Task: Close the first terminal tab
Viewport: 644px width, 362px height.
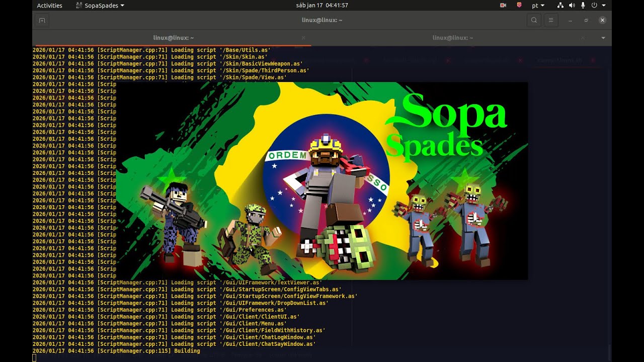Action: [303, 38]
